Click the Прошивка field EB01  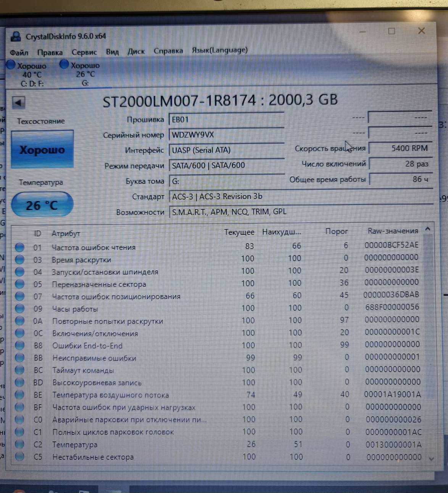point(226,119)
